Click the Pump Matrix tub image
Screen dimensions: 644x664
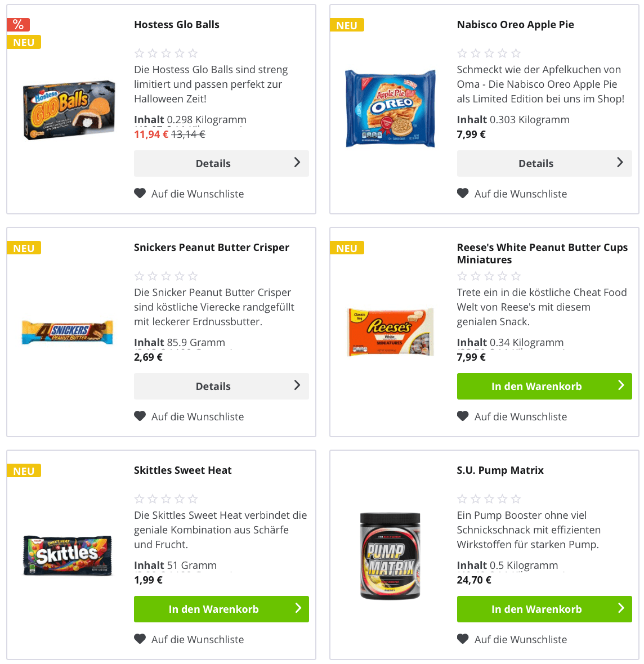coord(390,556)
